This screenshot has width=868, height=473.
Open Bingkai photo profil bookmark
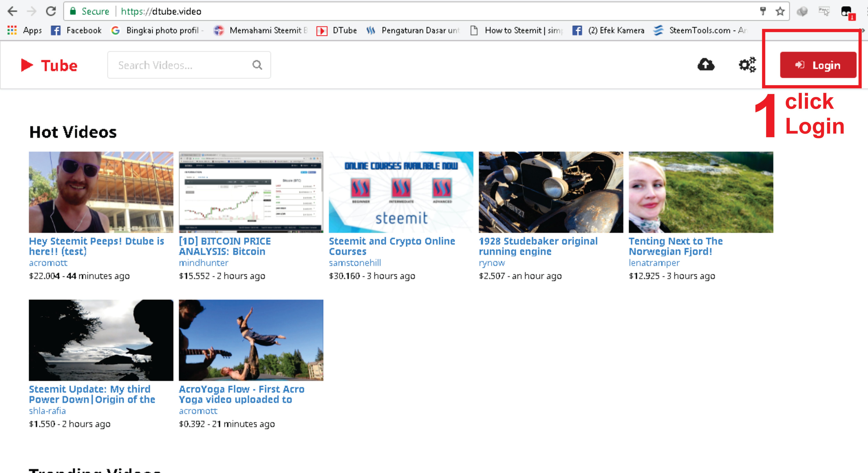157,30
